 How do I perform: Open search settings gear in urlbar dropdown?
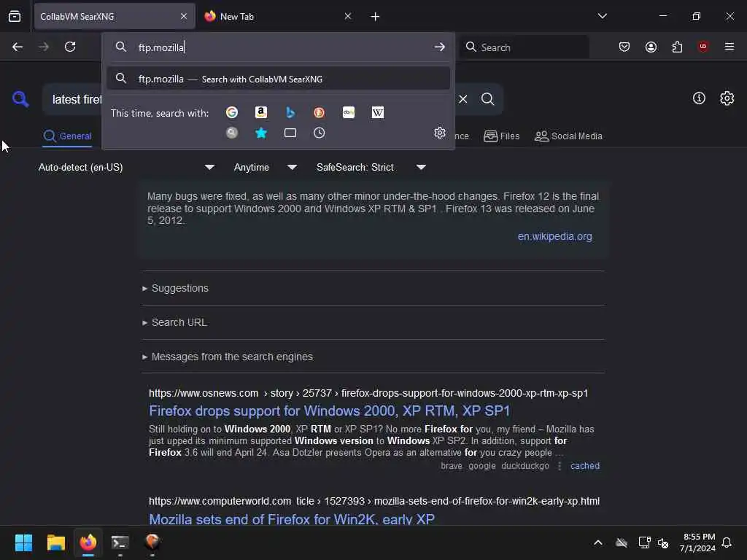pyautogui.click(x=440, y=133)
